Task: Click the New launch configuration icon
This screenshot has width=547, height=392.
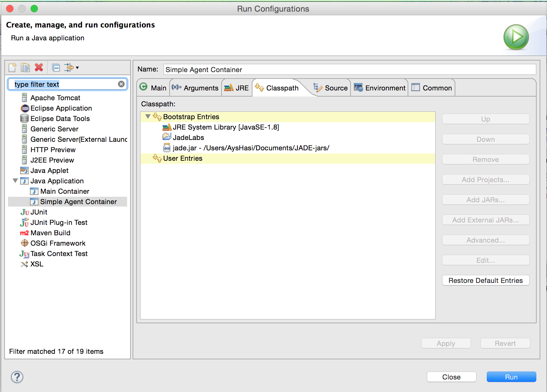Action: [x=12, y=68]
